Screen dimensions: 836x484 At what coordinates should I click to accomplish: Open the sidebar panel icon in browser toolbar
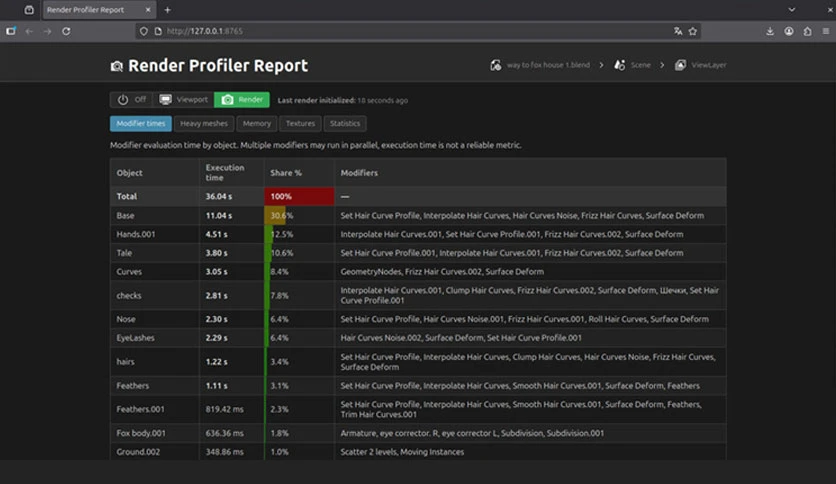click(x=11, y=31)
